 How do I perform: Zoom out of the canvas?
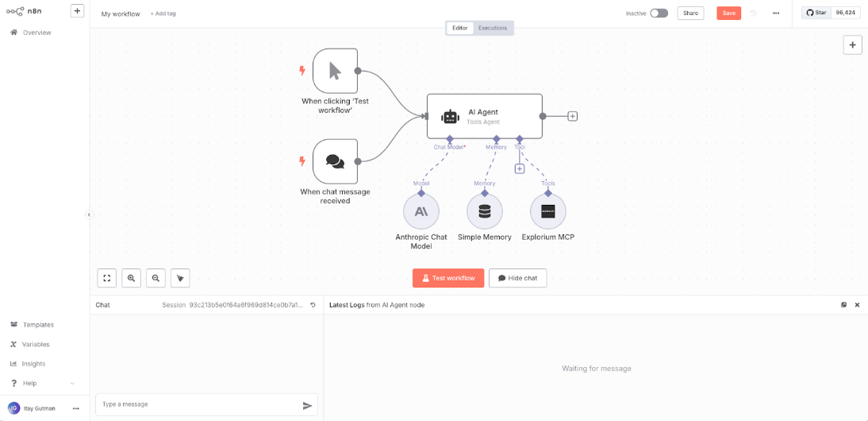pos(156,278)
